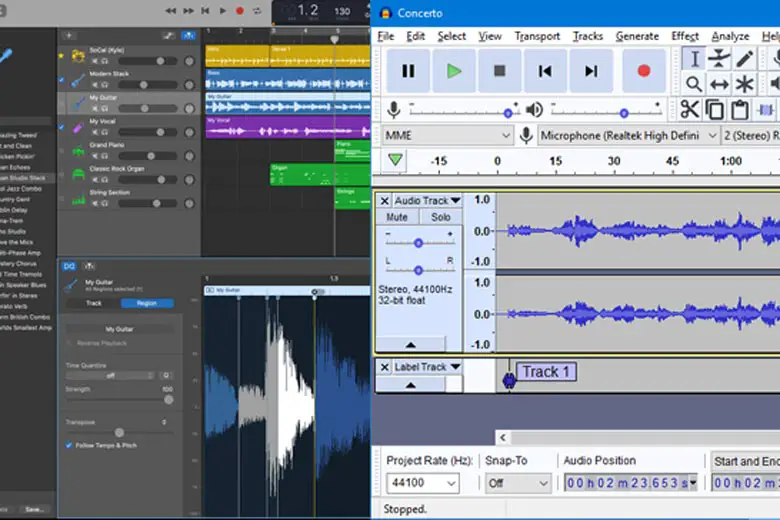Open the Snap-To Off dropdown
Viewport: 780px width, 520px height.
518,483
